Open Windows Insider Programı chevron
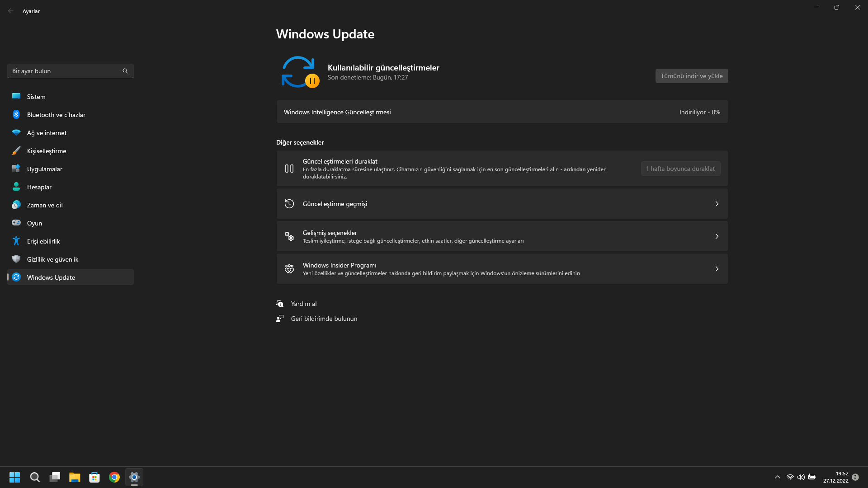The height and width of the screenshot is (488, 868). (x=717, y=269)
